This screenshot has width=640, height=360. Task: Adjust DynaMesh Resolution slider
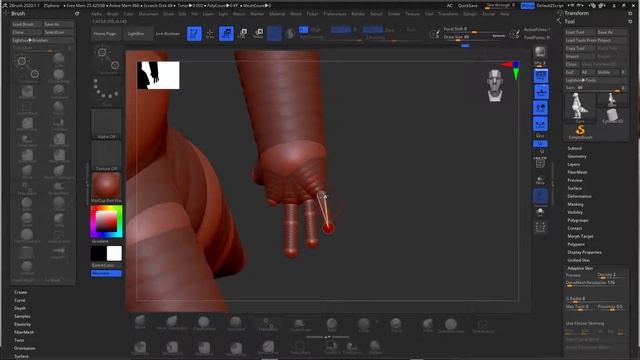point(596,282)
